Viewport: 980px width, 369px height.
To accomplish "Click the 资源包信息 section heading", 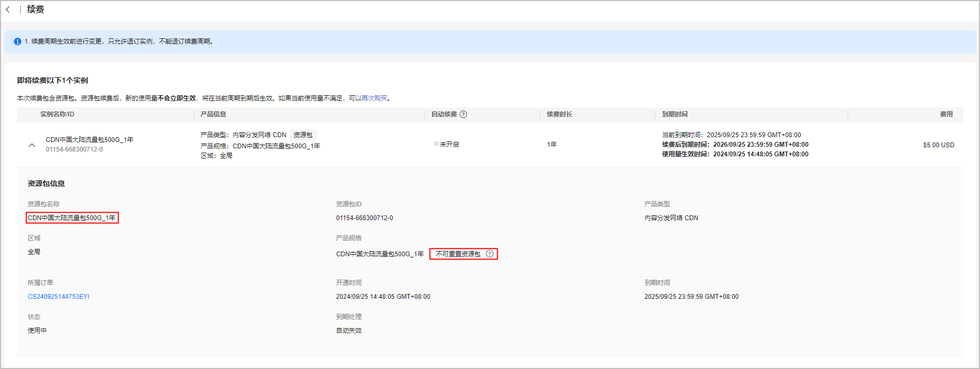I will (46, 183).
